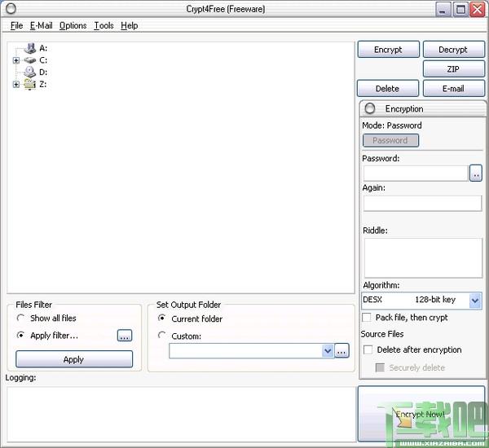The height and width of the screenshot is (448, 489).
Task: Click the Apply filter button
Action: [74, 359]
